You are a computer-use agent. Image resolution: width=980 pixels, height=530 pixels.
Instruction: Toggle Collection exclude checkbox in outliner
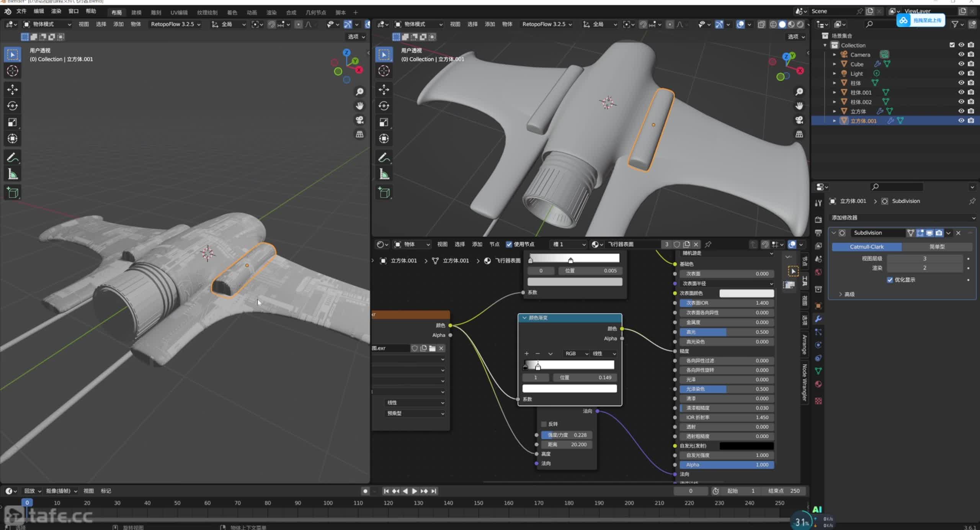tap(952, 45)
